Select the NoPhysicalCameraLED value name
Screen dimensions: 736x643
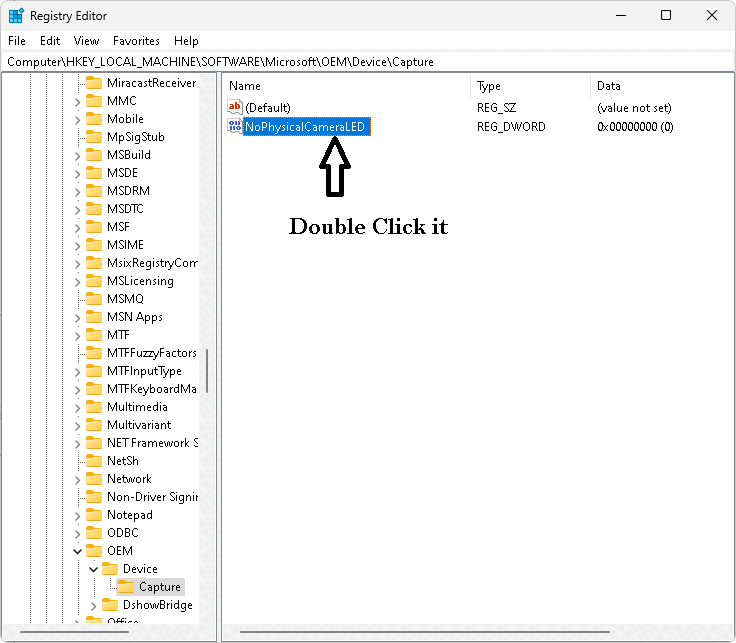point(306,127)
